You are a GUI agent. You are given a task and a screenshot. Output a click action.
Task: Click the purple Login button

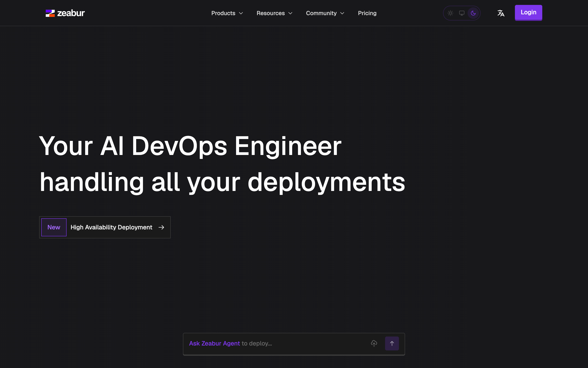pos(528,13)
